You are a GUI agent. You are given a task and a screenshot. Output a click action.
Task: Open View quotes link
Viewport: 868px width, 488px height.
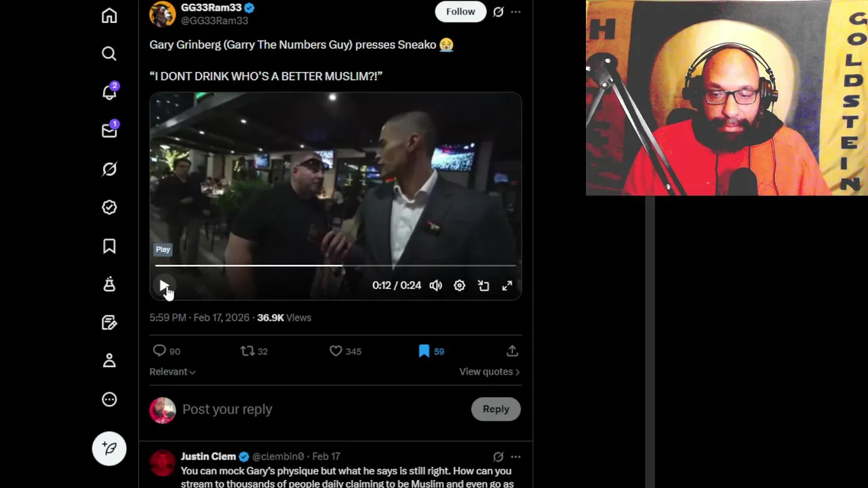pos(489,371)
